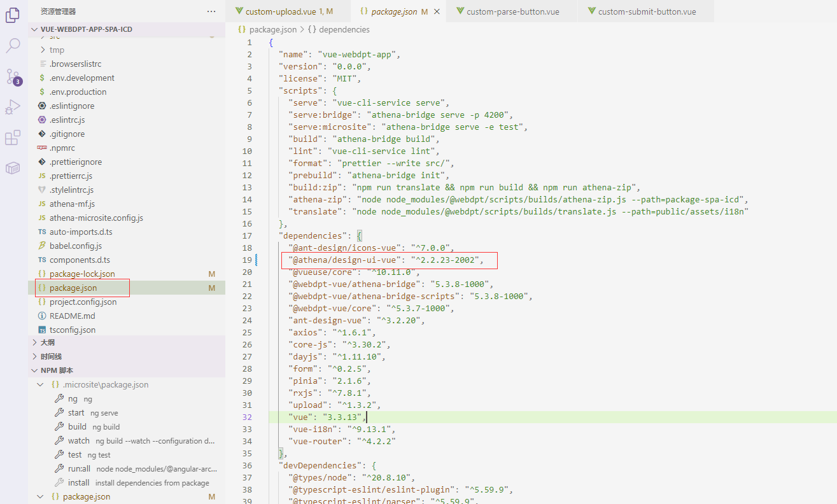Click the Vue icon on custom-upload.vue tab
837x504 pixels.
(x=239, y=11)
